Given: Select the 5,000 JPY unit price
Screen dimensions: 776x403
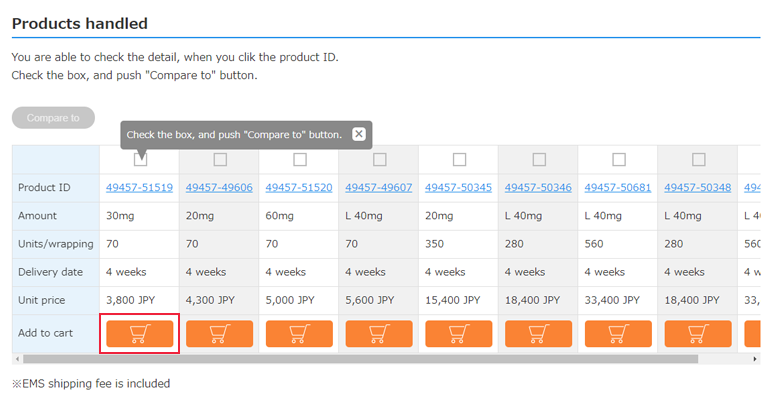Looking at the screenshot, I should point(290,300).
